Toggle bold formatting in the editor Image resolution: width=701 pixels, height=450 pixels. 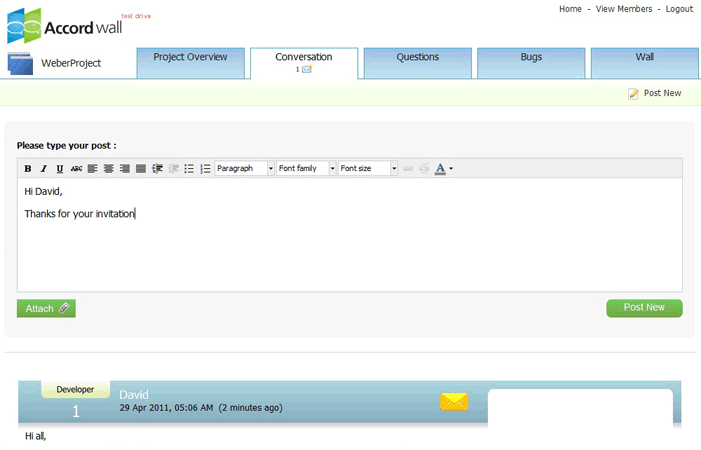tap(28, 169)
